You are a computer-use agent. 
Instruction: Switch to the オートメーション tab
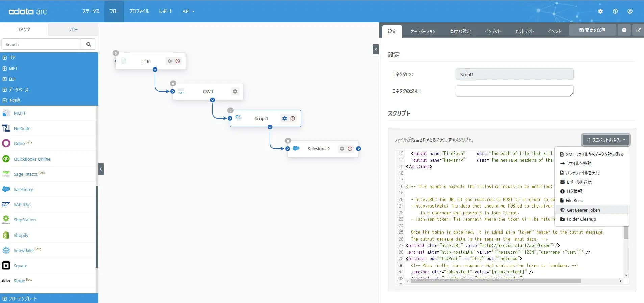423,31
